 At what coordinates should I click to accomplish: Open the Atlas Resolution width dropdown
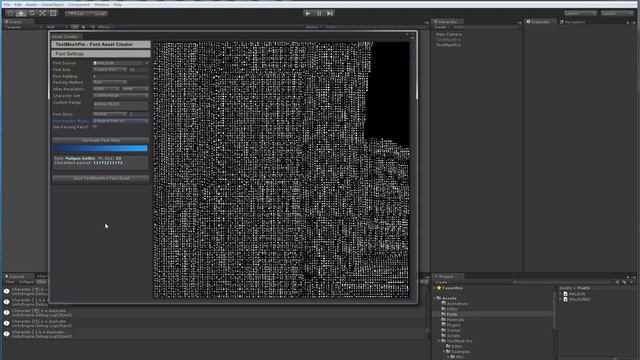pos(106,89)
